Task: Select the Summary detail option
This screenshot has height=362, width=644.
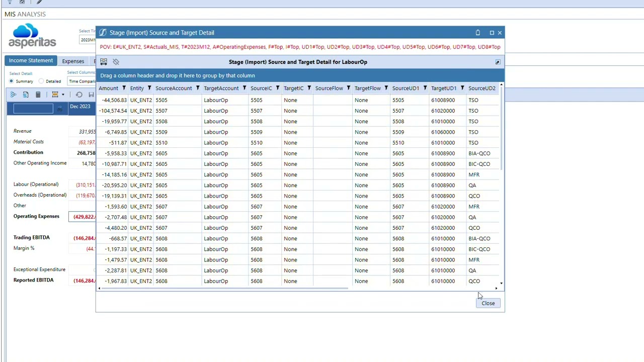Action: tap(12, 81)
